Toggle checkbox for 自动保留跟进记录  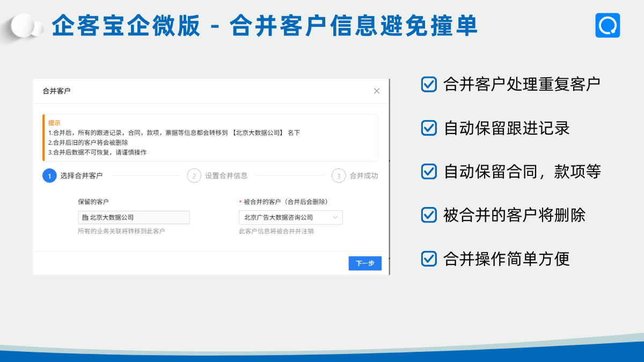point(429,128)
